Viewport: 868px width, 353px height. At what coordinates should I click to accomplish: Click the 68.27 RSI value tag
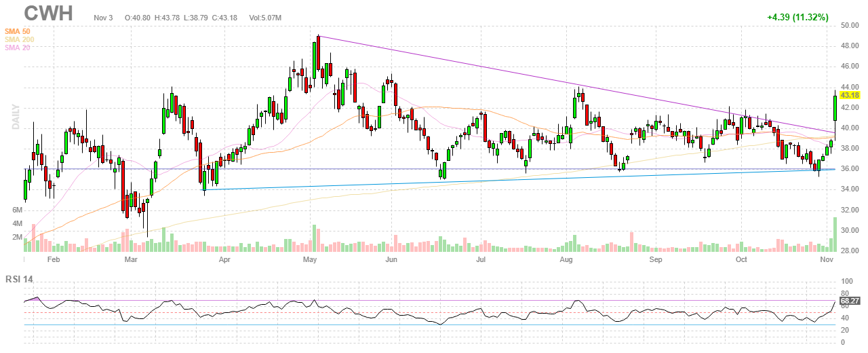tap(850, 299)
